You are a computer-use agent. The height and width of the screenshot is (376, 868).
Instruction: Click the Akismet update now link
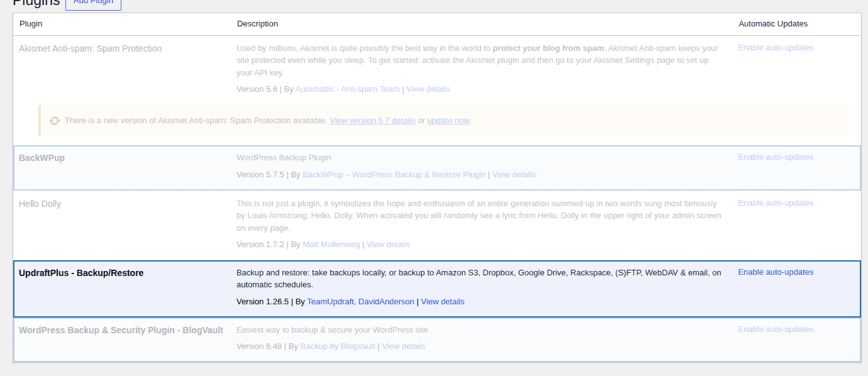(x=448, y=121)
